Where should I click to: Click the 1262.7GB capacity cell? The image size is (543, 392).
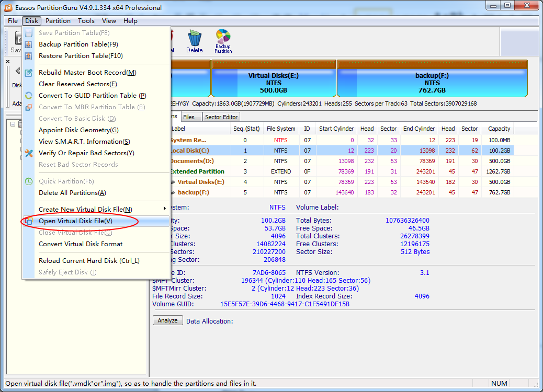(498, 171)
